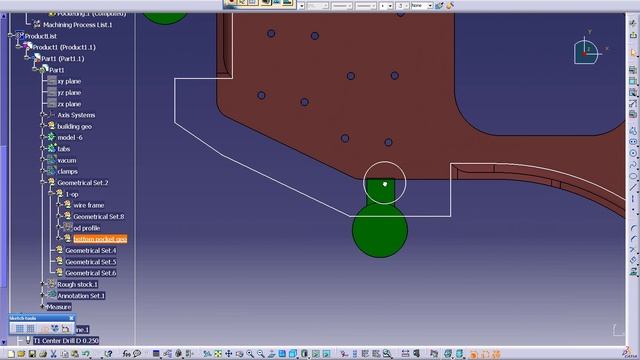
Task: Select Machining Process List.1 in the tree
Action: coord(77,25)
